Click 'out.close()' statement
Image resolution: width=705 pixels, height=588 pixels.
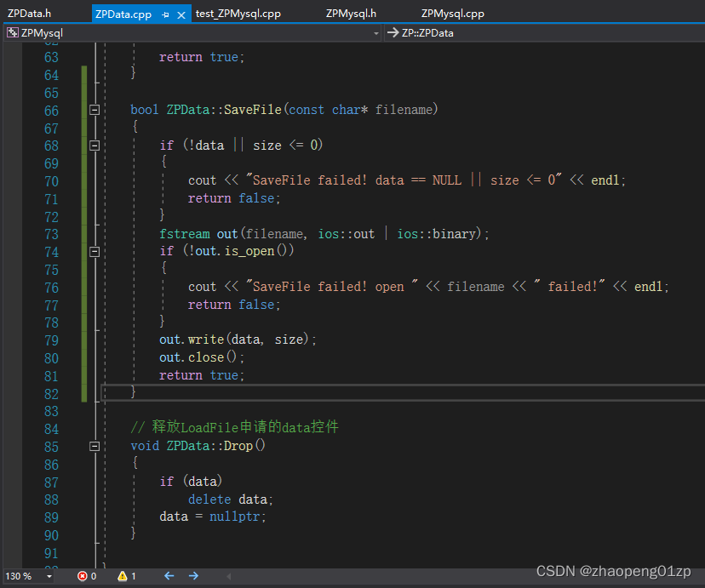(202, 357)
